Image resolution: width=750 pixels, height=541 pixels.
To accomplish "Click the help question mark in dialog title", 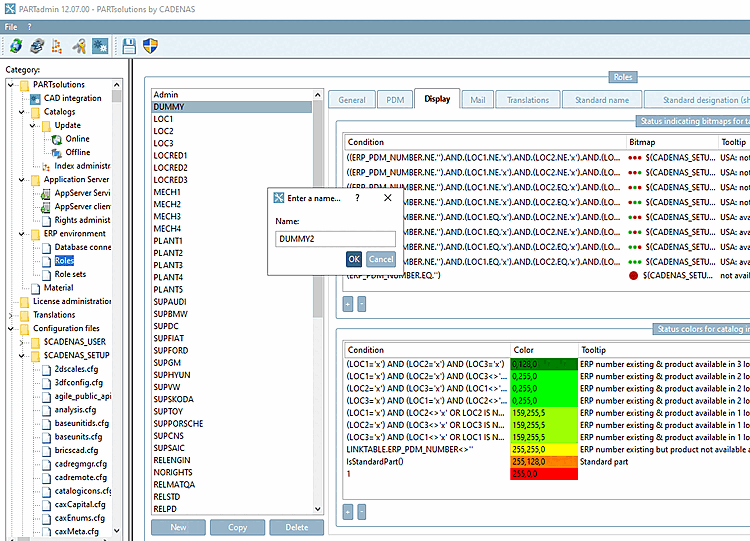I will point(357,198).
